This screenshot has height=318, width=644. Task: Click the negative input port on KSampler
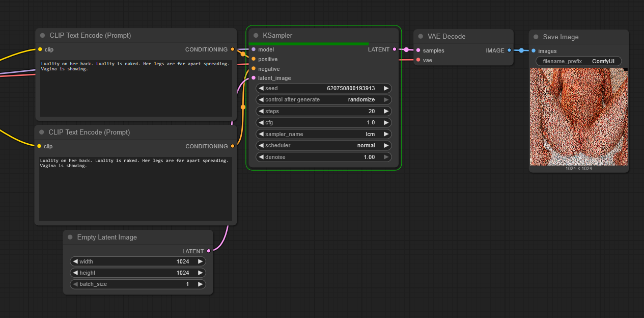pos(254,69)
